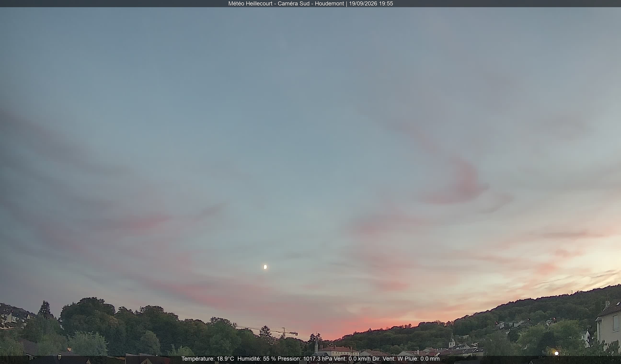Click the Caméra Sud label
Viewport: 621px width, 364px height.
click(293, 4)
